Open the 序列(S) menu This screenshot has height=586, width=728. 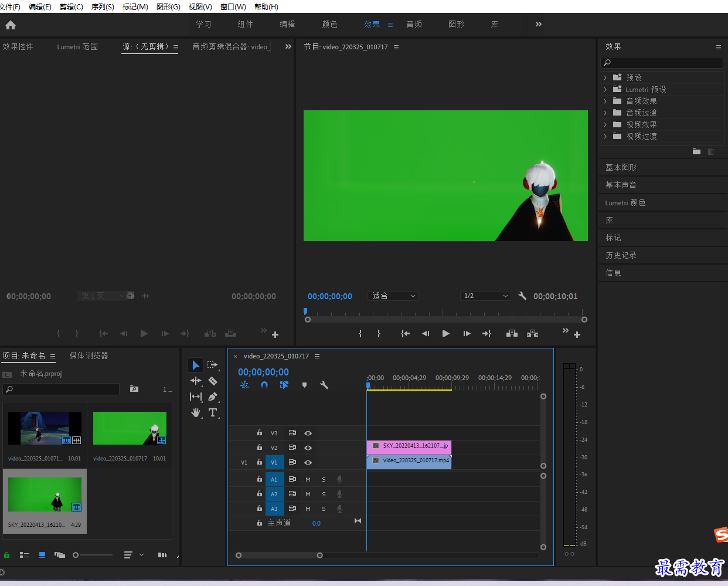pos(103,6)
